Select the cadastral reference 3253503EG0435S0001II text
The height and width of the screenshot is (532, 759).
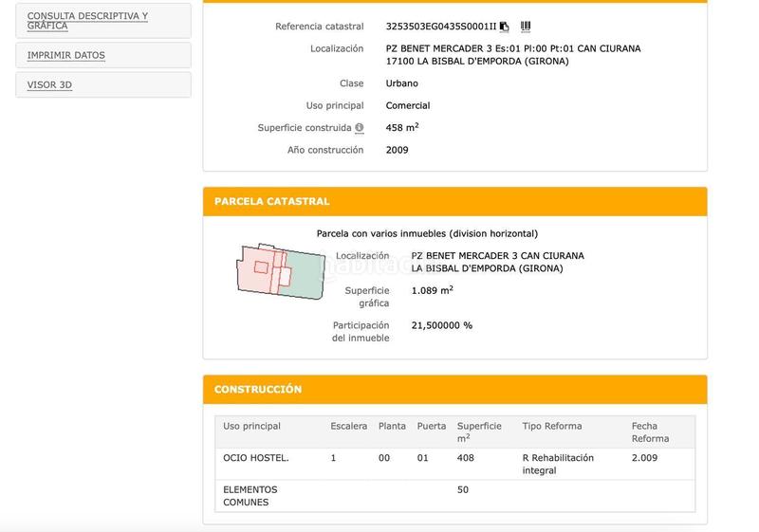pos(440,27)
